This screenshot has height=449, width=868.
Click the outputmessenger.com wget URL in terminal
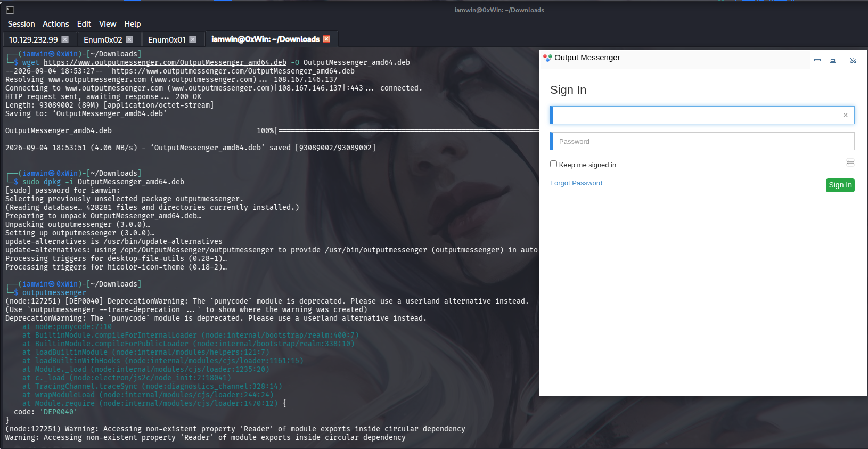coord(165,62)
